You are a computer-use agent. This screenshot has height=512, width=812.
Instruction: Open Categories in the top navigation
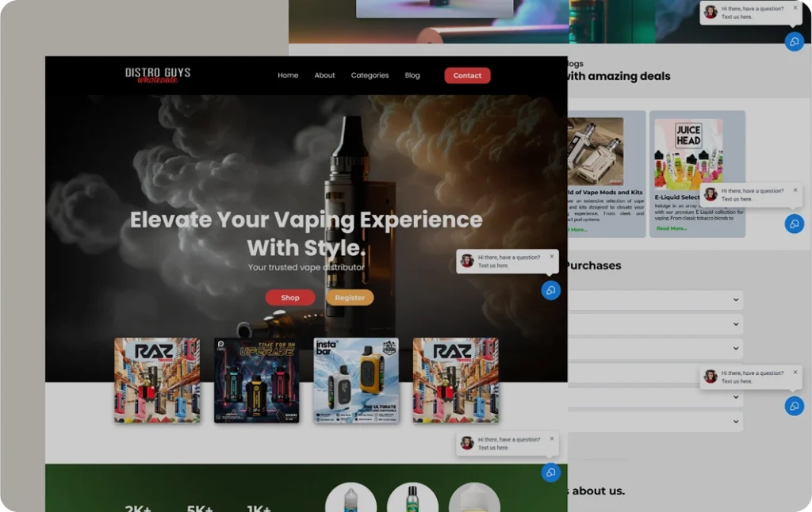[370, 75]
